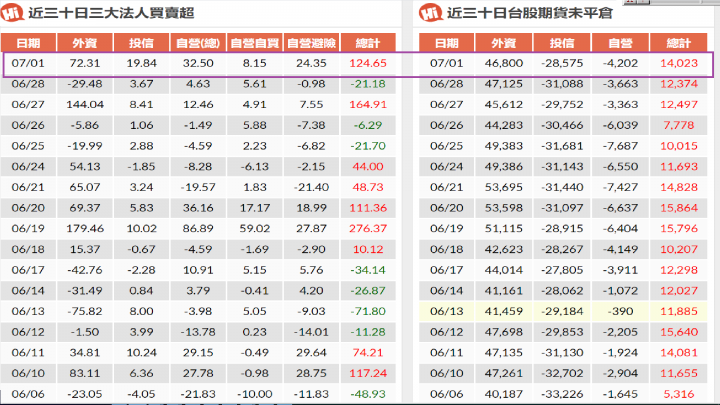
Task: Select the value -19.99
Action: (84, 146)
